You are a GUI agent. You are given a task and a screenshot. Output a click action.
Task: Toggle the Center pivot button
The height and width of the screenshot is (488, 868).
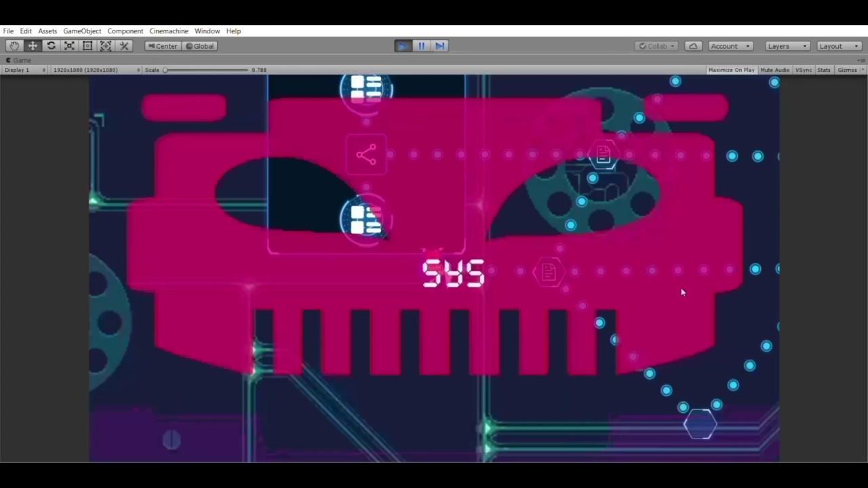pos(162,46)
